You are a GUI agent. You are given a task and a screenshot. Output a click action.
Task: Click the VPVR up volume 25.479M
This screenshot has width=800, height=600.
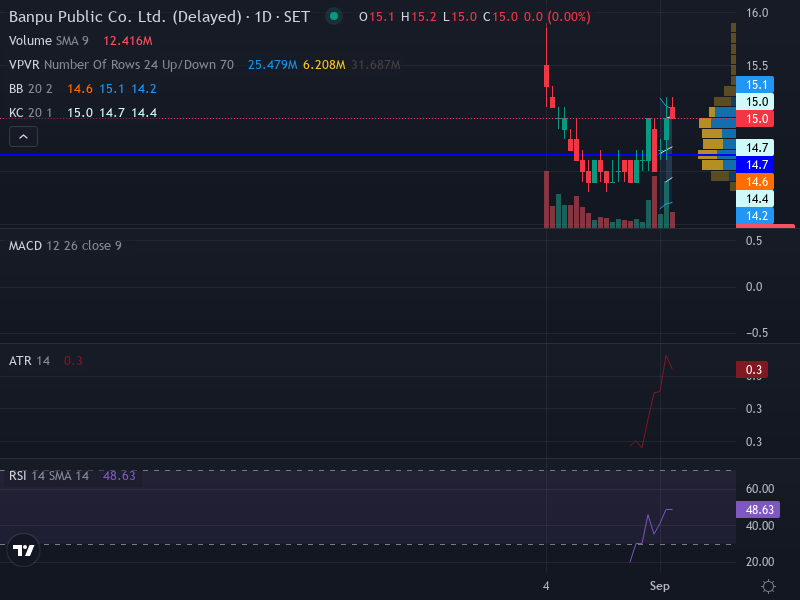(x=272, y=65)
